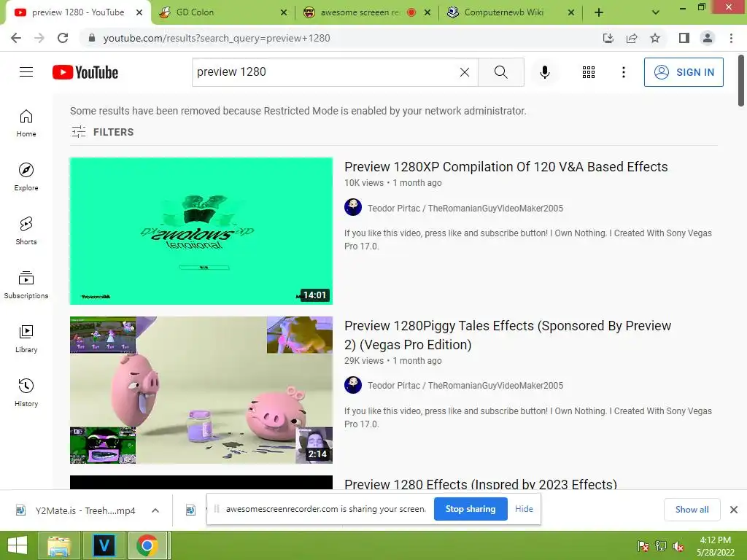Close the GD Colon tab

click(x=284, y=12)
